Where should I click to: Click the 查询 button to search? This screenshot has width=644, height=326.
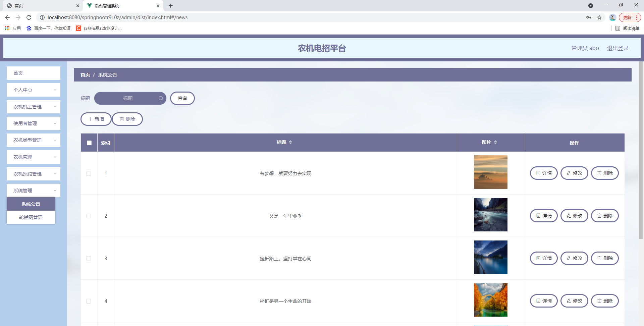click(182, 98)
